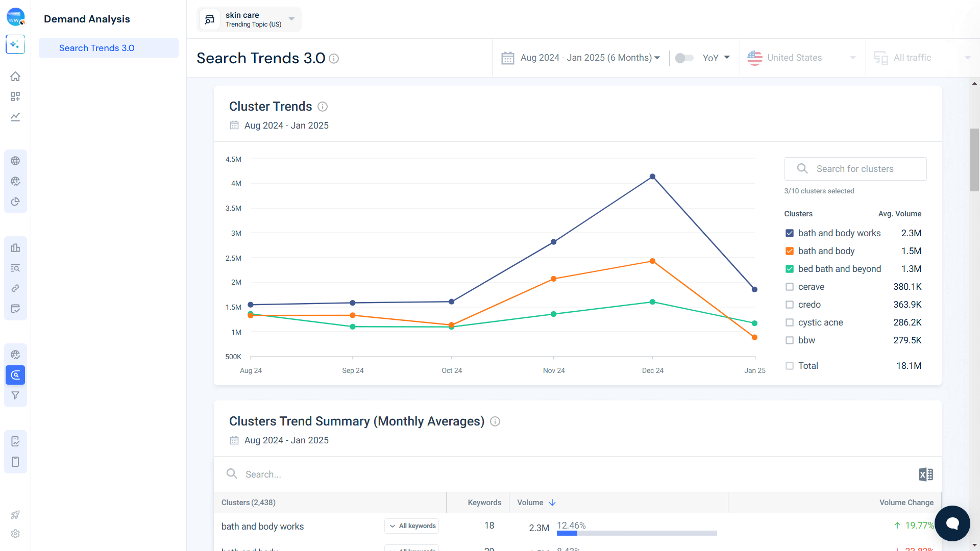This screenshot has height=551, width=980.
Task: Open the Home dashboard icon
Action: [x=15, y=76]
